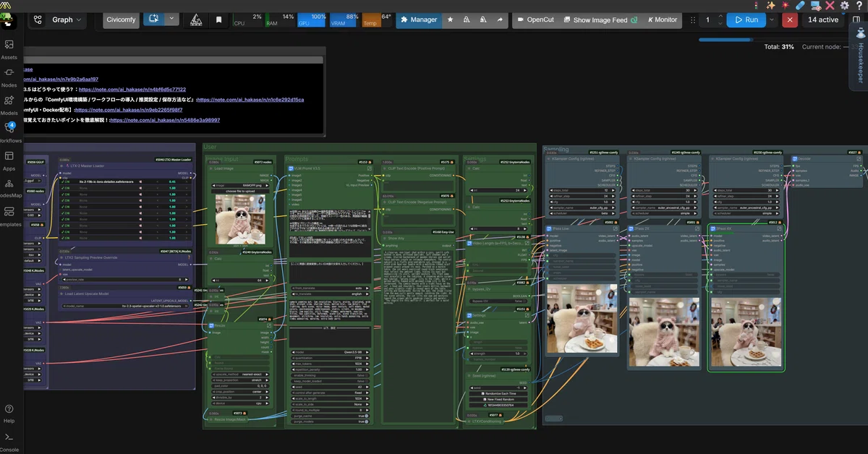Screen dimensions: 868x454
Task: Open scheduler combo in first KSampler Config
Action: (x=582, y=214)
